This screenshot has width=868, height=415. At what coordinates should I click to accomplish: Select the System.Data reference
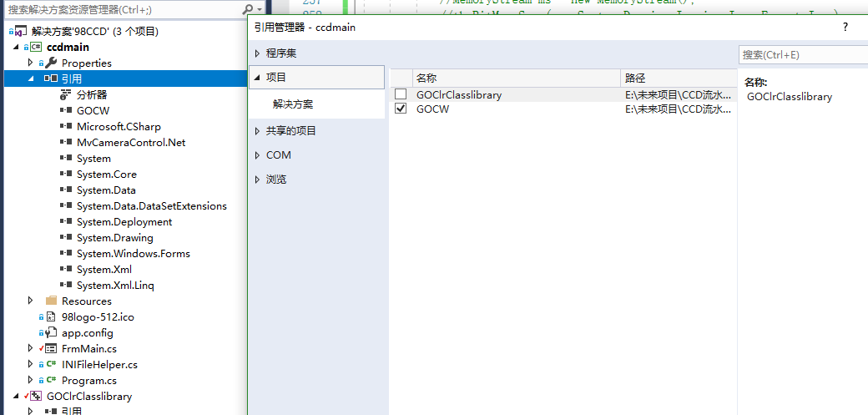[x=106, y=190]
